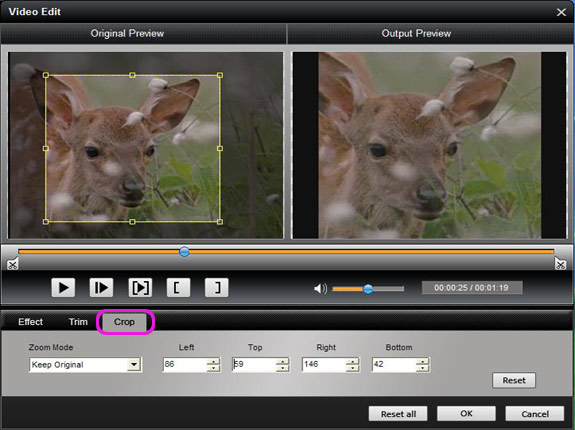This screenshot has width=575, height=430.
Task: Confirm edits with the OK button
Action: tap(466, 414)
